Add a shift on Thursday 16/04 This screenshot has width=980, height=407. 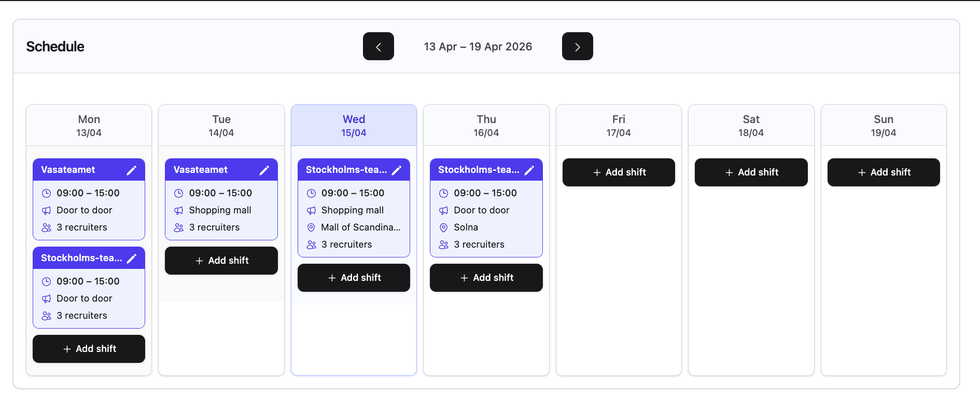pos(486,278)
